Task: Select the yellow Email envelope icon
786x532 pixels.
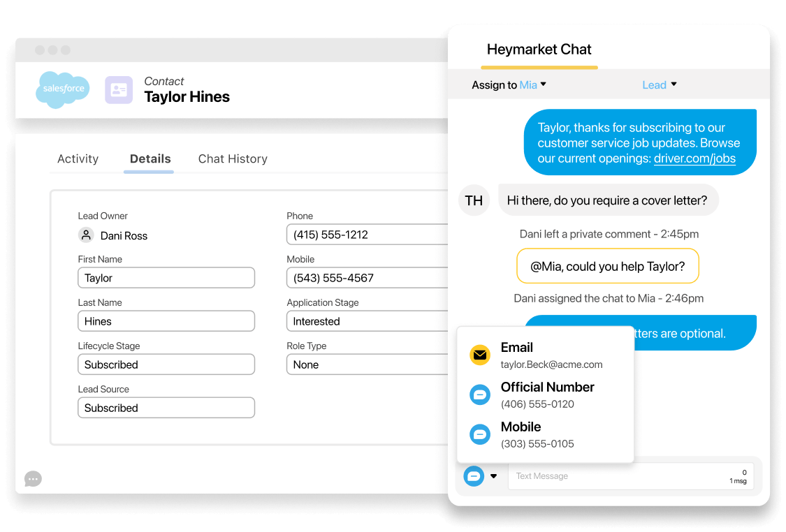Action: (479, 355)
